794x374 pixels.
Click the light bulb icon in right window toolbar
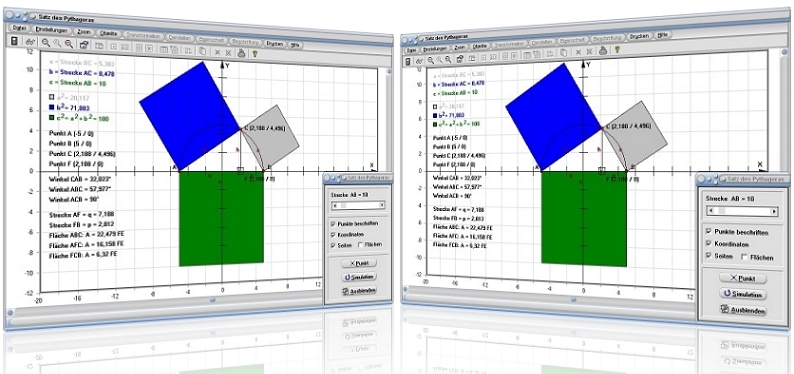point(617,50)
